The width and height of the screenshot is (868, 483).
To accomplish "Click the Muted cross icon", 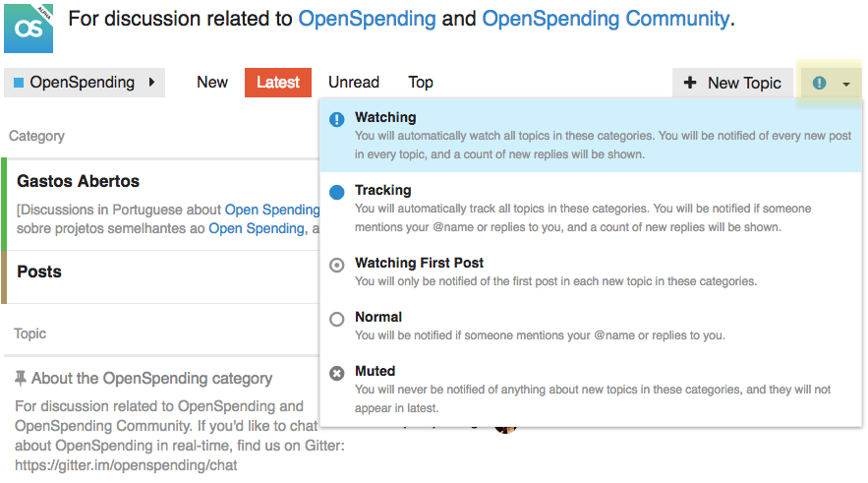I will click(337, 373).
